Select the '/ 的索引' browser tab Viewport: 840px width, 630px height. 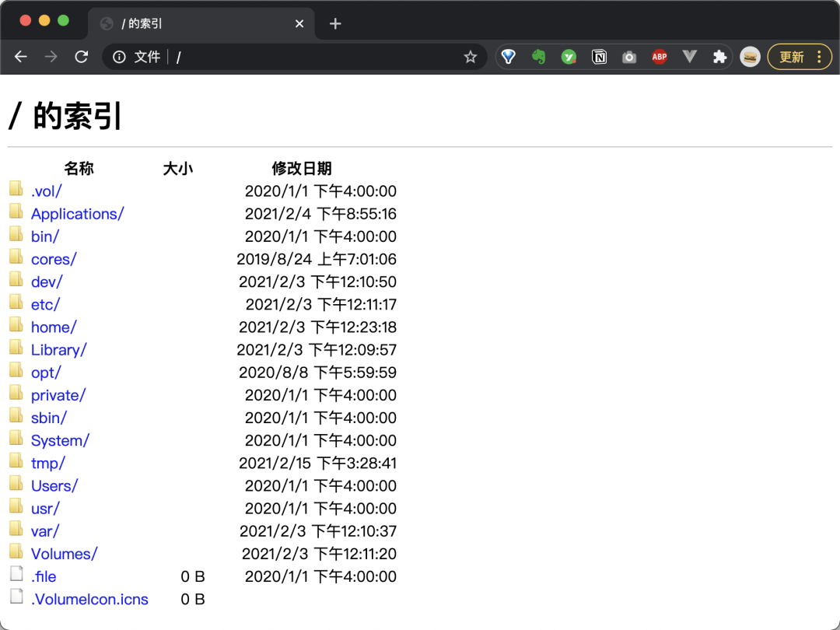click(x=201, y=23)
